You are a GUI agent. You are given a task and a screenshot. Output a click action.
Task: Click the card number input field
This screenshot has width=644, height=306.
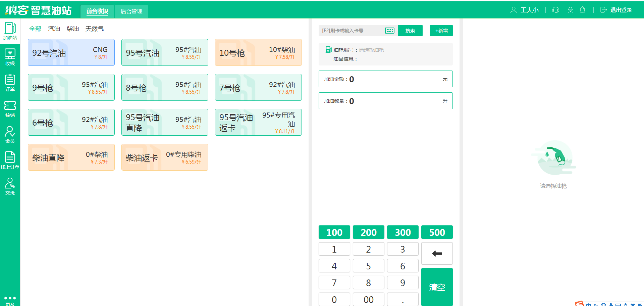pyautogui.click(x=351, y=31)
